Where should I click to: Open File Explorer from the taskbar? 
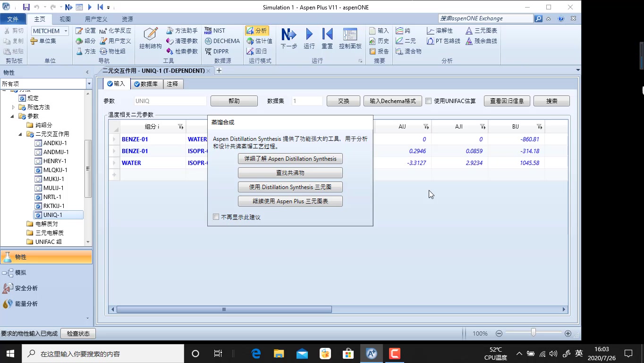pyautogui.click(x=279, y=354)
